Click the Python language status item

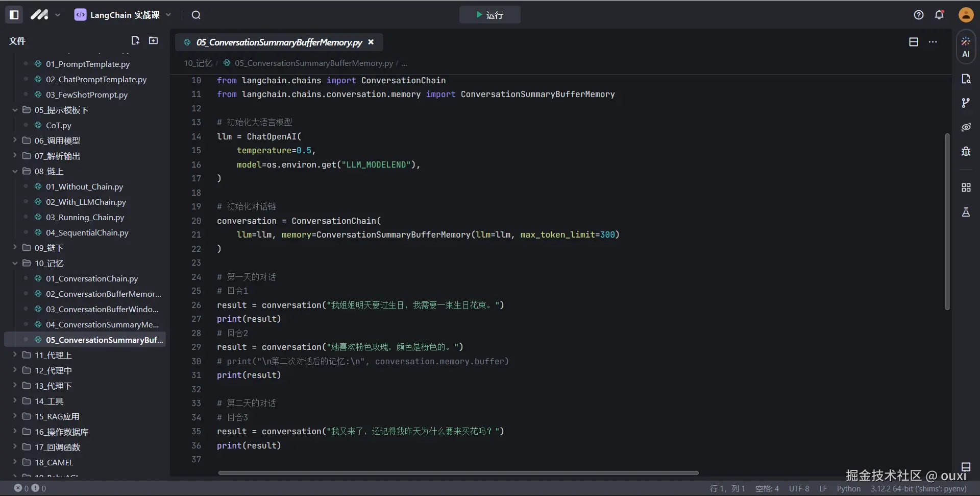[x=848, y=488]
